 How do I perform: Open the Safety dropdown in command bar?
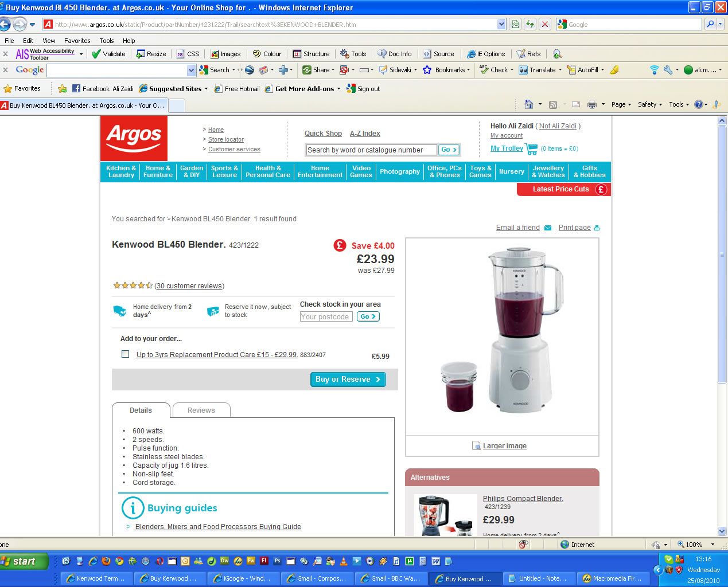tap(650, 104)
